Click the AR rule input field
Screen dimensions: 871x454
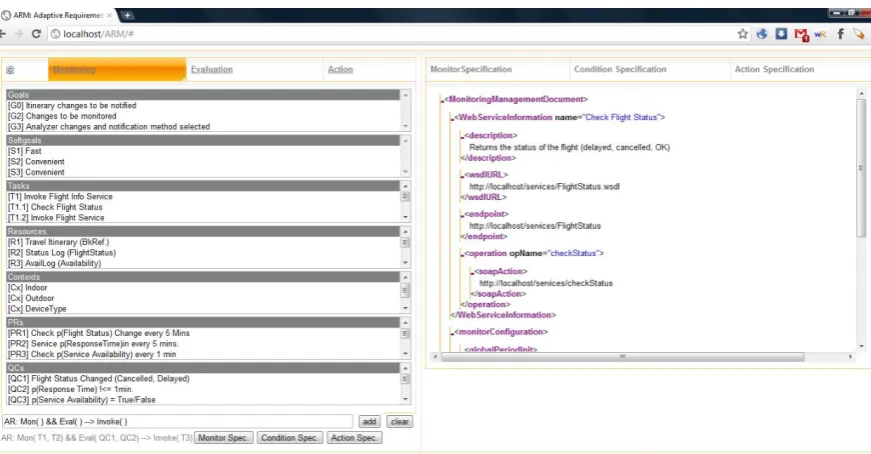point(177,422)
